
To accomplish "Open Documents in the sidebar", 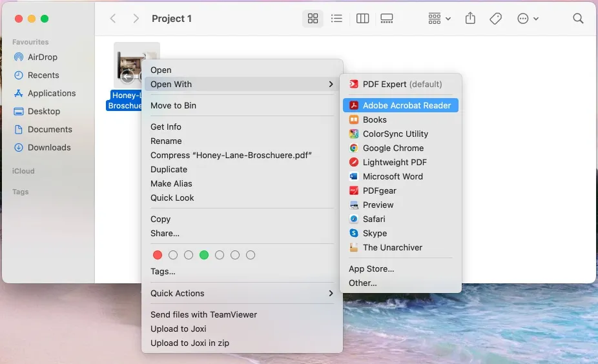I will pos(43,130).
